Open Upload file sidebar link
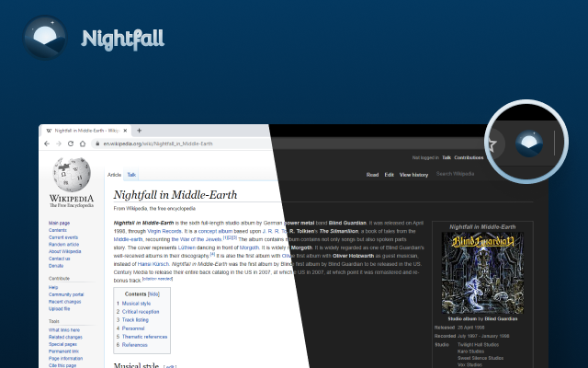Screen dimensions: 588x368 (x=59, y=309)
